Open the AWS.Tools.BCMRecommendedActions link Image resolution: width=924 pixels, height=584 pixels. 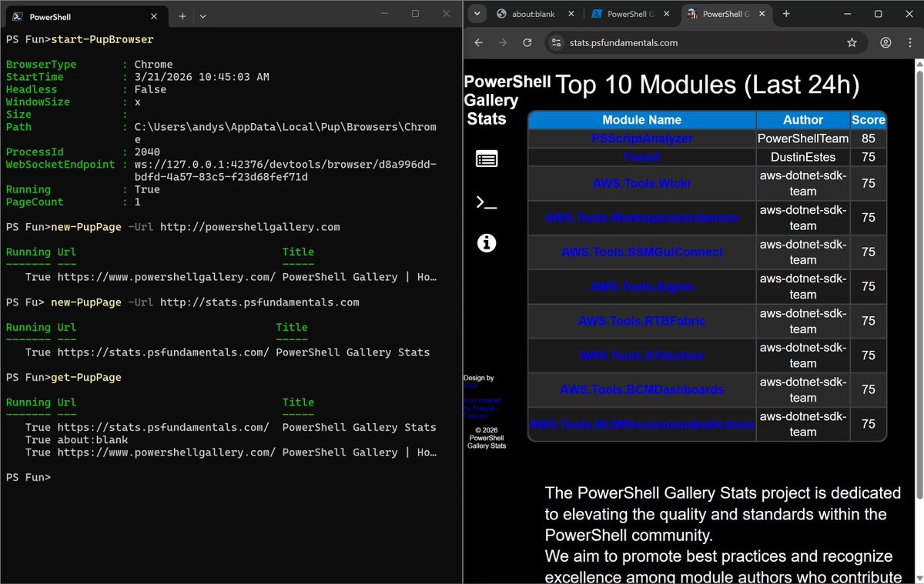[641, 424]
